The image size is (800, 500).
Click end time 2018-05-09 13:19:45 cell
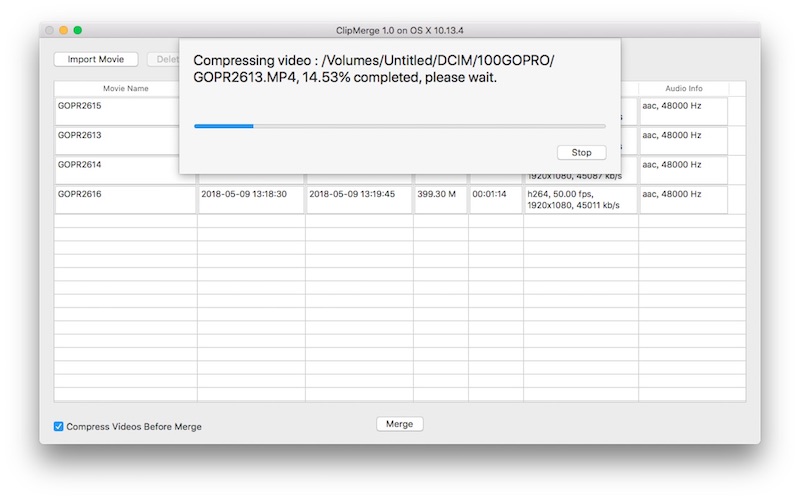359,199
